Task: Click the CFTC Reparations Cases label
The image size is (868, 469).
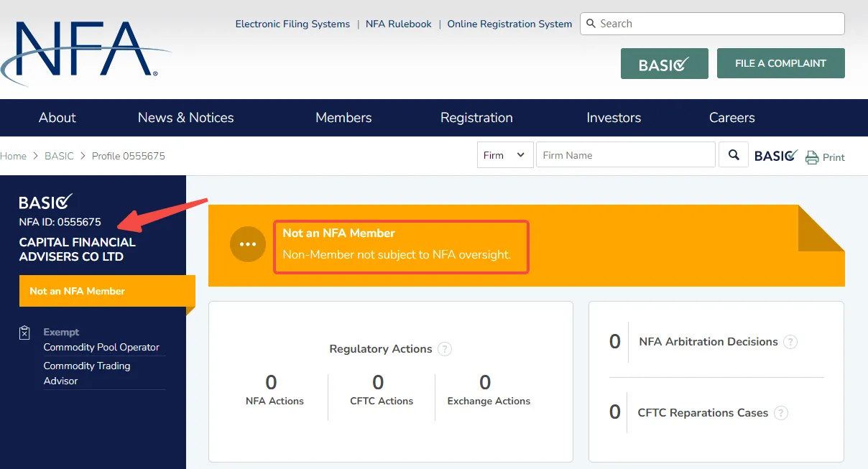Action: pos(703,413)
